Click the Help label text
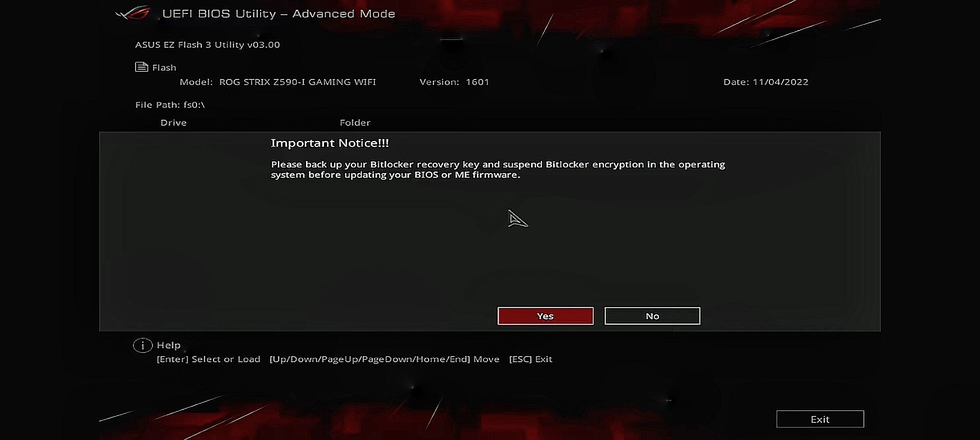Screen dimensions: 980x440 (x=169, y=345)
